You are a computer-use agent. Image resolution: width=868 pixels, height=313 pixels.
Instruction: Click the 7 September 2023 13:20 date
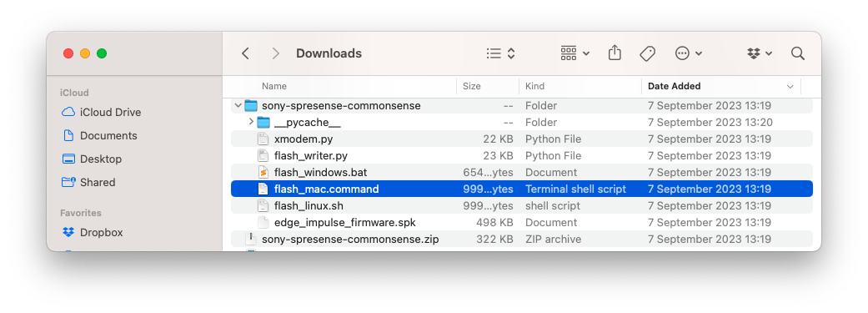pyautogui.click(x=710, y=123)
